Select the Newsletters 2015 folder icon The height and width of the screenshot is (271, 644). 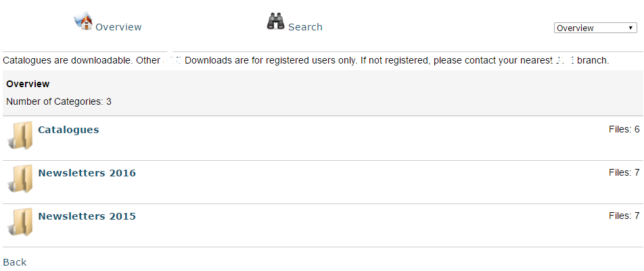[20, 222]
